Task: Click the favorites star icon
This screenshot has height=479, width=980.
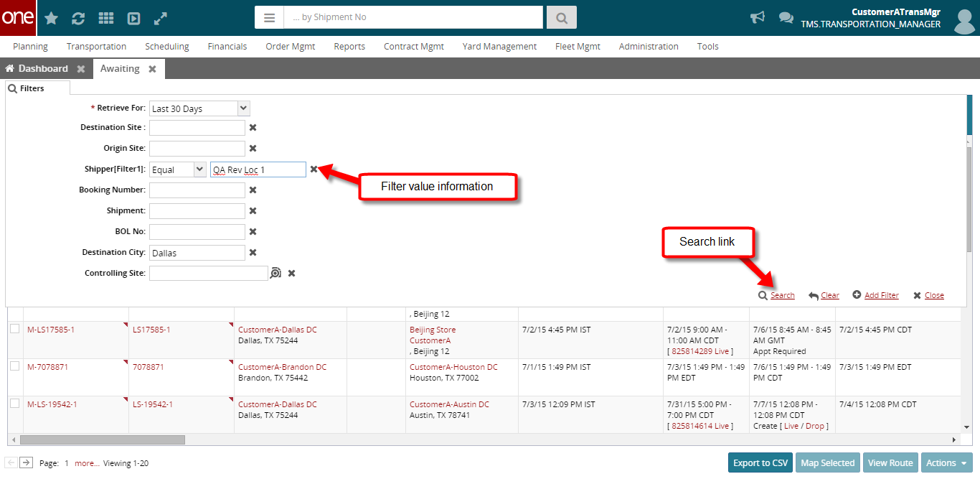Action: (52, 18)
